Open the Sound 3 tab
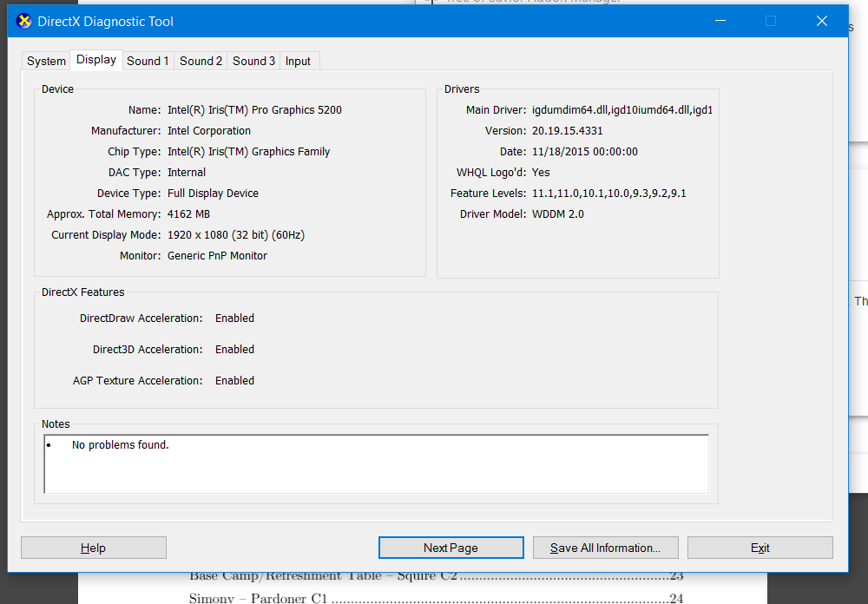Screen dimensions: 868x604 coord(253,61)
